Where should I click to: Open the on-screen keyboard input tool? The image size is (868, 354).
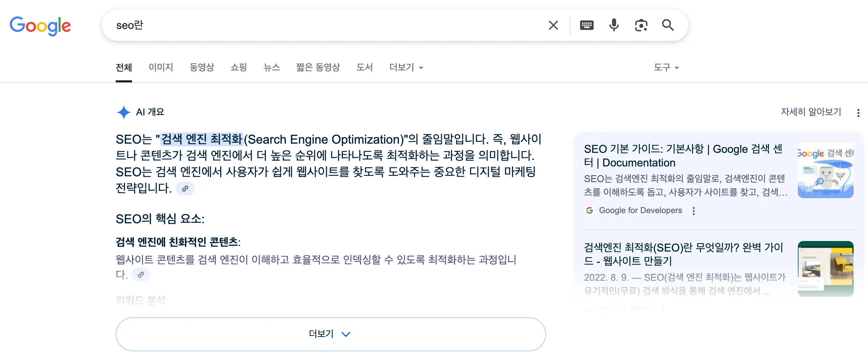[586, 25]
